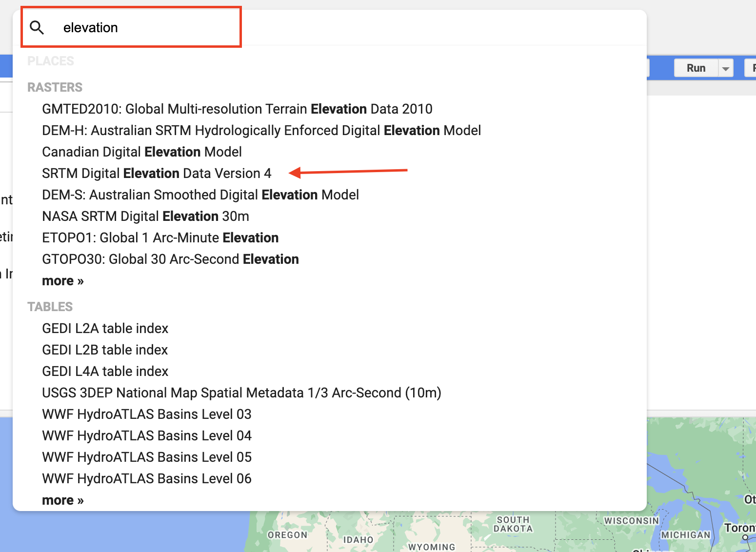Screen dimensions: 756x552
Task: Open the GEDI L4A table index
Action: [x=105, y=371]
